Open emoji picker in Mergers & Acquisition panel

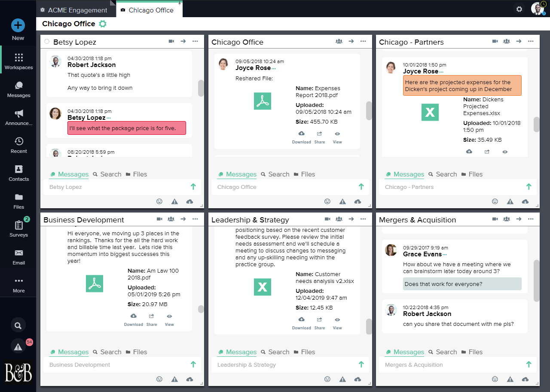pos(495,379)
